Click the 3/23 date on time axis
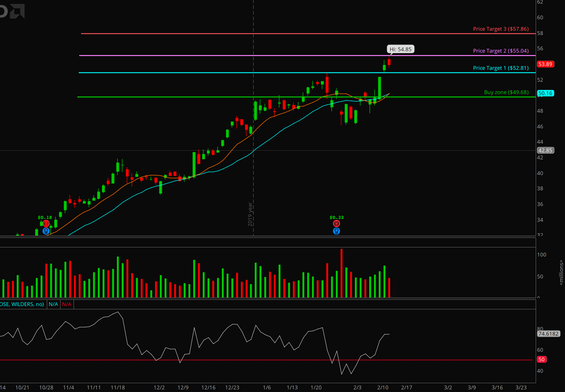 (522, 388)
